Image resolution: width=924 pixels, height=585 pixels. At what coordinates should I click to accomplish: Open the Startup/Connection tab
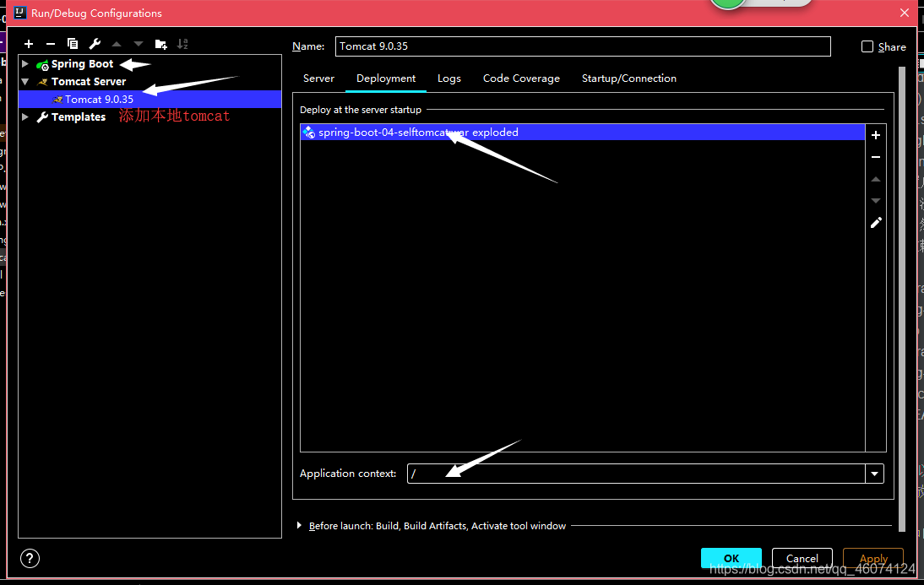tap(628, 79)
